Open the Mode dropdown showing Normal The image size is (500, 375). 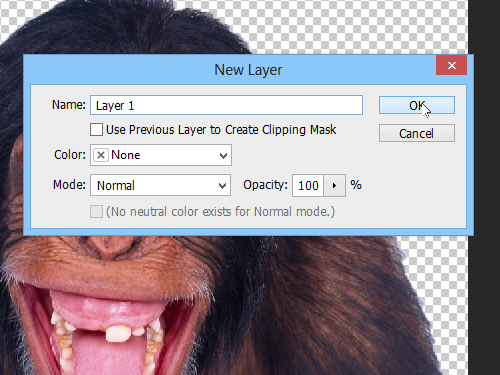click(x=160, y=185)
